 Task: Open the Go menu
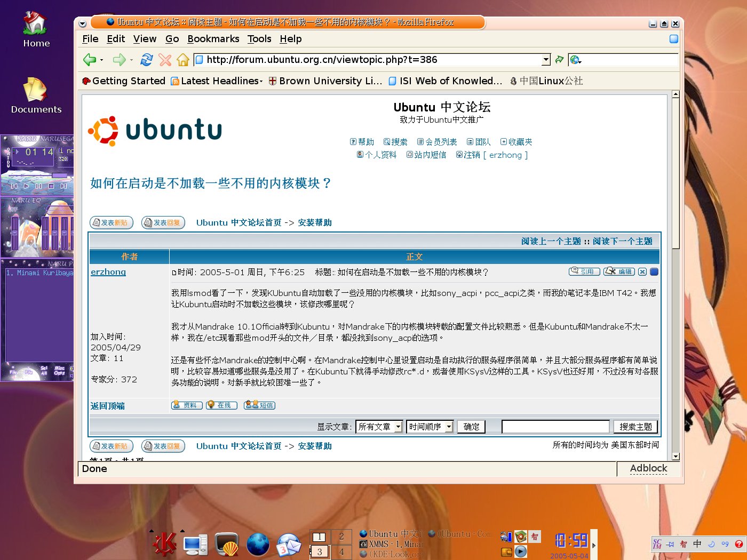click(x=172, y=39)
